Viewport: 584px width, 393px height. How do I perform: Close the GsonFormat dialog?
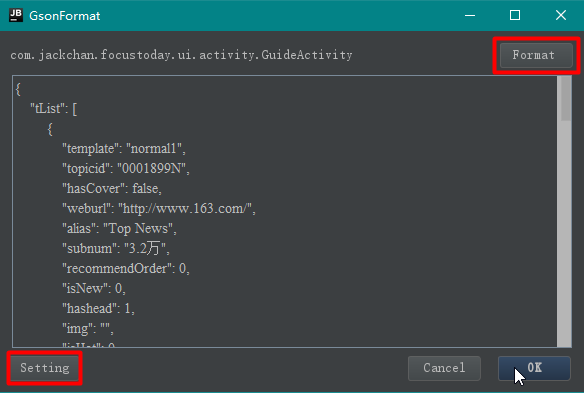tap(561, 15)
